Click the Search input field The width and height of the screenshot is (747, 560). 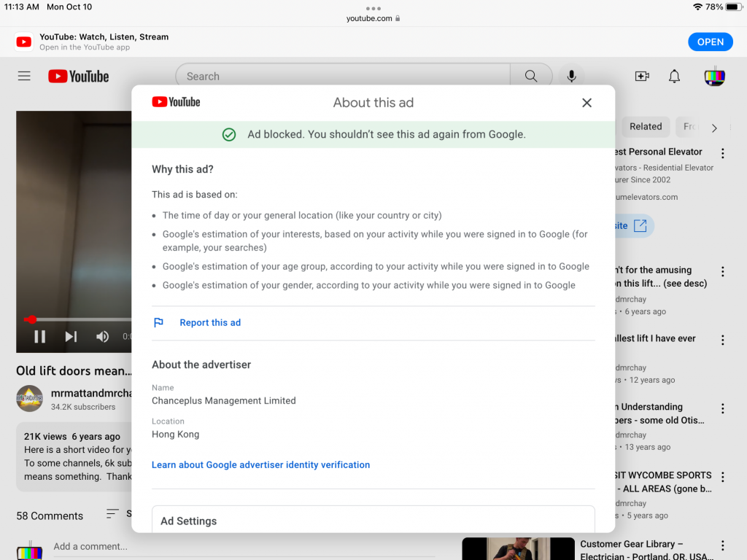[x=343, y=76]
